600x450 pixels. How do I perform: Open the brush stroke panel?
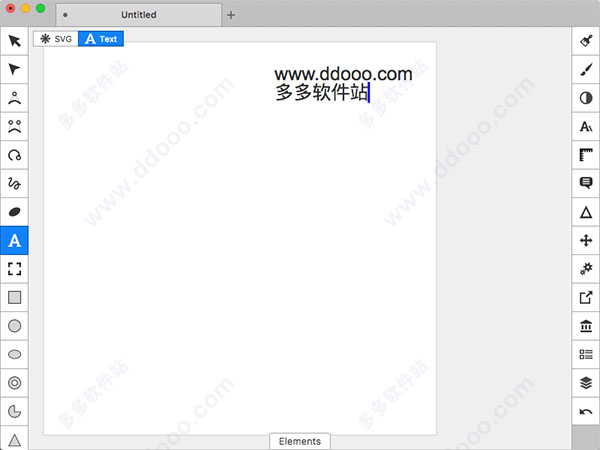585,69
